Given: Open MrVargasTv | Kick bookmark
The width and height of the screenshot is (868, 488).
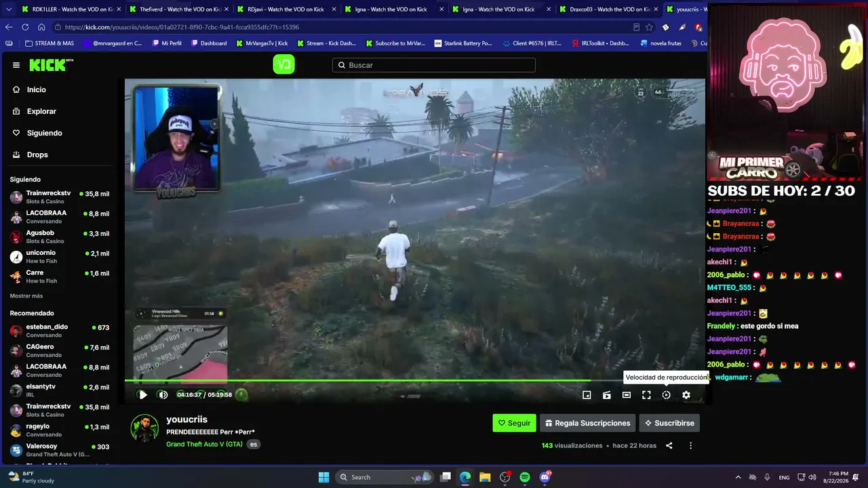Looking at the screenshot, I should [262, 43].
